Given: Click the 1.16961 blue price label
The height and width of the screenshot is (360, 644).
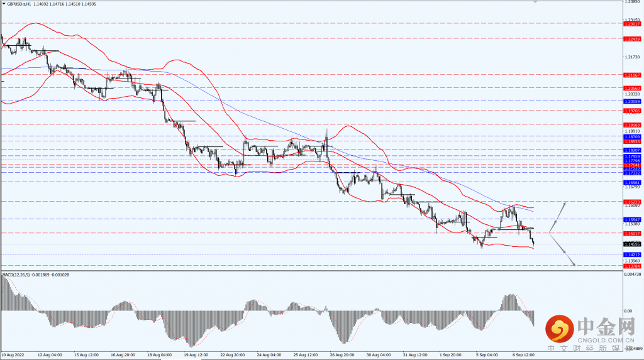Looking at the screenshot, I should (x=631, y=183).
